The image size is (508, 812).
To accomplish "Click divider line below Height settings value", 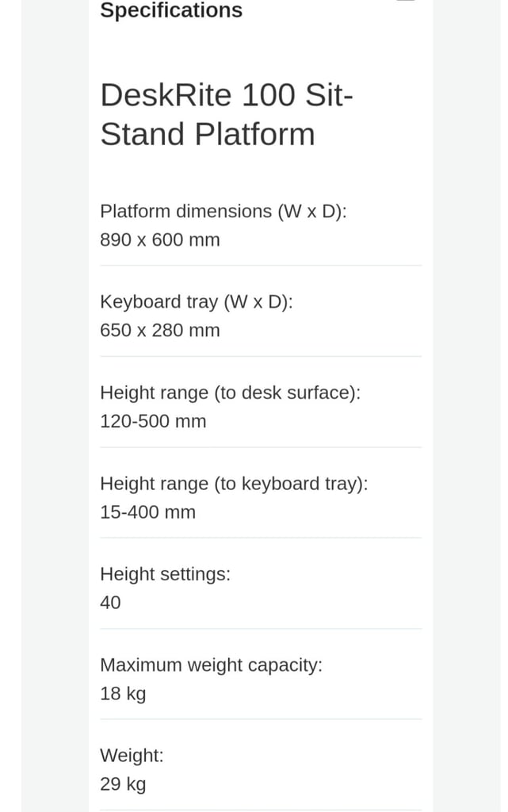I will click(261, 629).
